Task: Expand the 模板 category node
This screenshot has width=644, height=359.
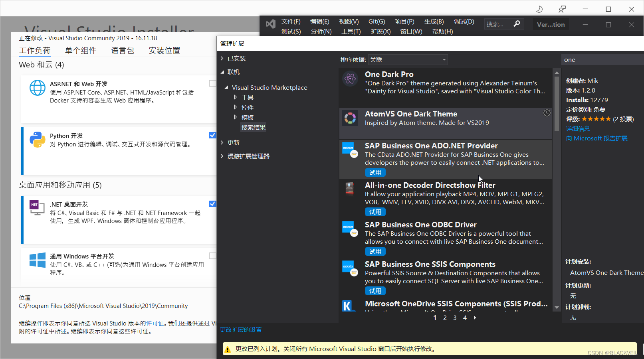Action: pyautogui.click(x=236, y=117)
